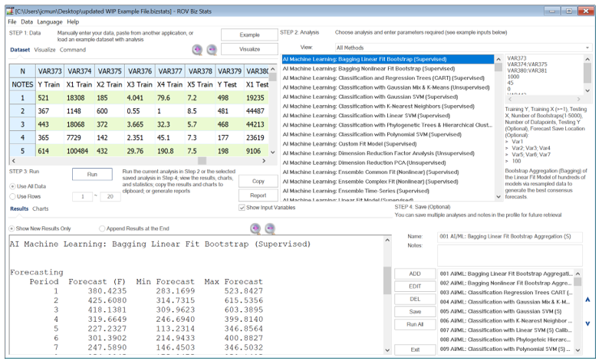Switch to the Results tab

19,208
